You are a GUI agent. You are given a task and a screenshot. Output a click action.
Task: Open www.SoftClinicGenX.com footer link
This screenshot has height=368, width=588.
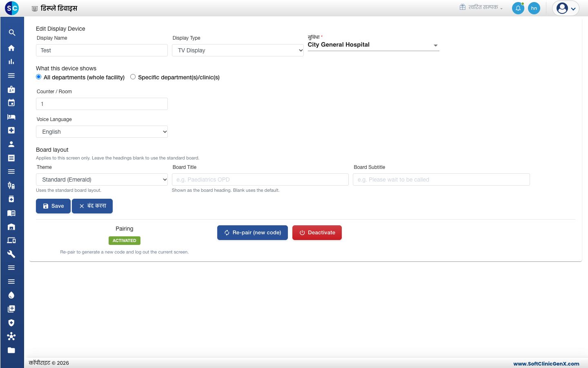(546, 364)
